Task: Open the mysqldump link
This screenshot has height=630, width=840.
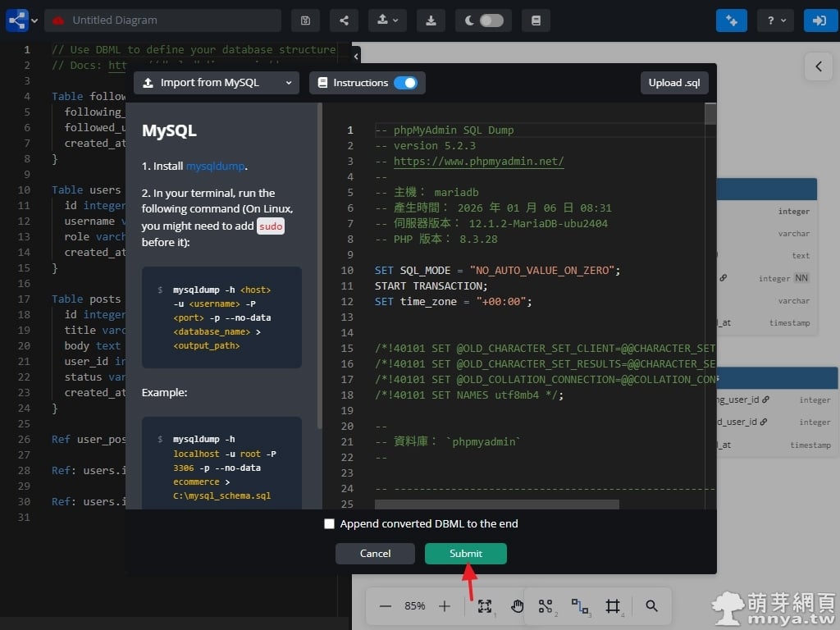Action: [215, 166]
